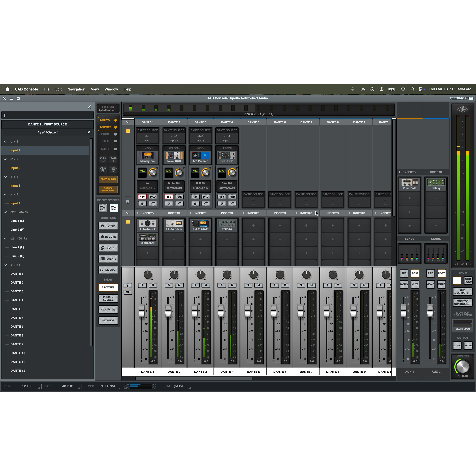Image resolution: width=476 pixels, height=476 pixels.
Task: Collapse the inputs section chevron
Action: 128,122
